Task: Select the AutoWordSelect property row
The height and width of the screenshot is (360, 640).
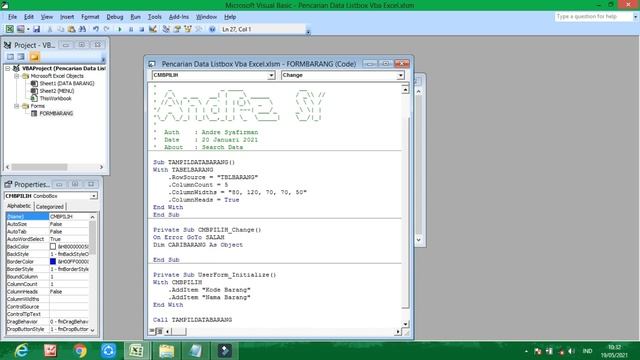Action: click(47, 239)
